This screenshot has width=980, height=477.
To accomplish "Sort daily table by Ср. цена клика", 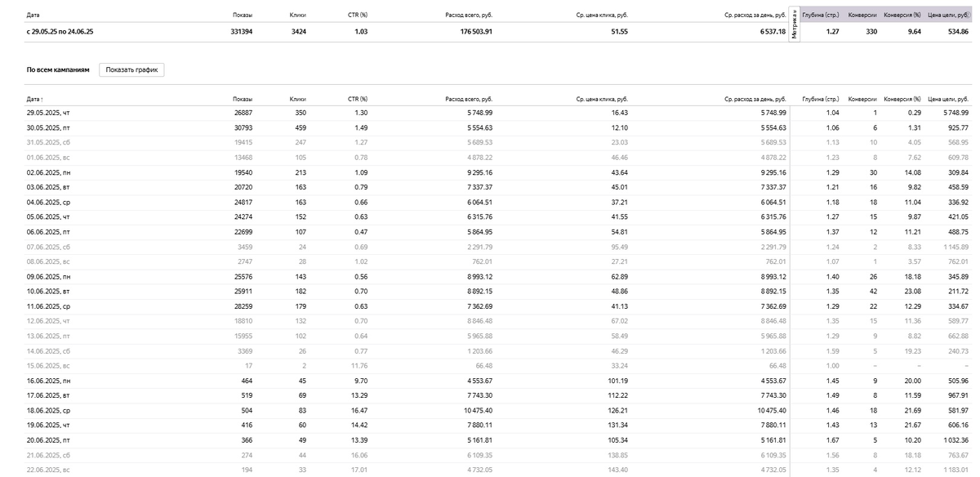I will coord(601,99).
